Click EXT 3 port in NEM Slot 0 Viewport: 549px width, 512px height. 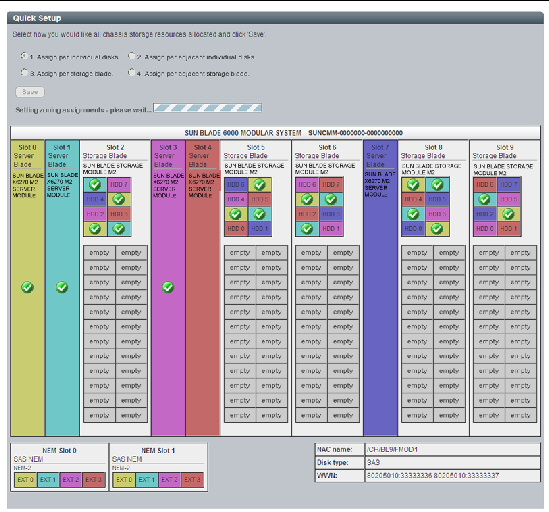coord(93,480)
